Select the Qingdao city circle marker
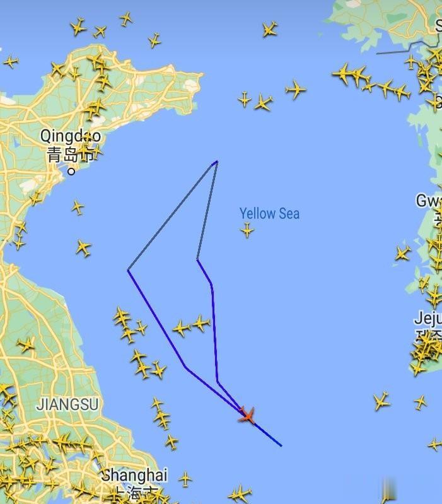Image resolution: width=442 pixels, height=504 pixels. (71, 172)
